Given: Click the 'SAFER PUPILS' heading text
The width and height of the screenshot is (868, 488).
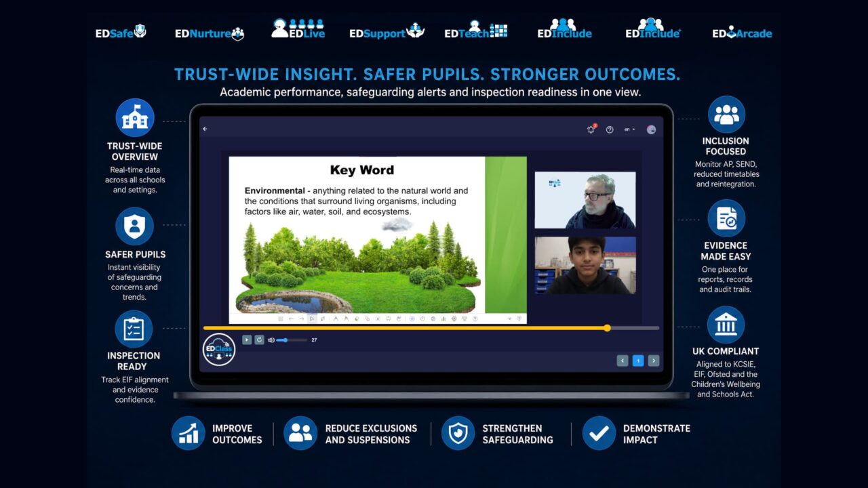Looking at the screenshot, I should 136,254.
